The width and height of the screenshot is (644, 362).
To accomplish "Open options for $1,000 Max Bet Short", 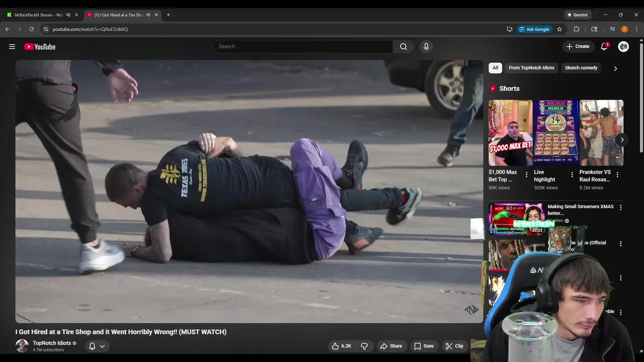I will [x=527, y=175].
